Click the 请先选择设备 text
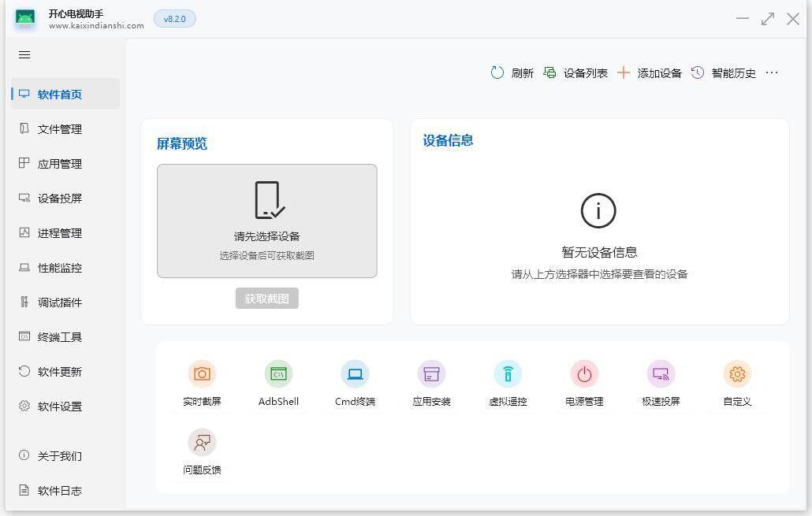 pyautogui.click(x=266, y=236)
